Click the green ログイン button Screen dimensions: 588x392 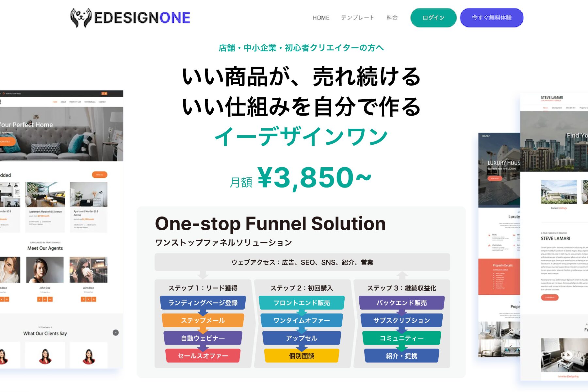click(x=433, y=18)
